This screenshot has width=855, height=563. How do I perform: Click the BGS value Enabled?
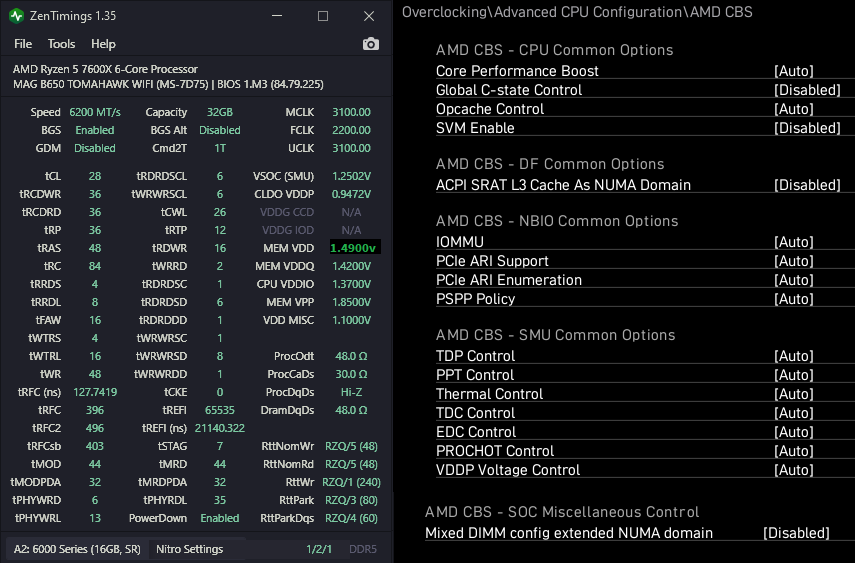coord(95,130)
